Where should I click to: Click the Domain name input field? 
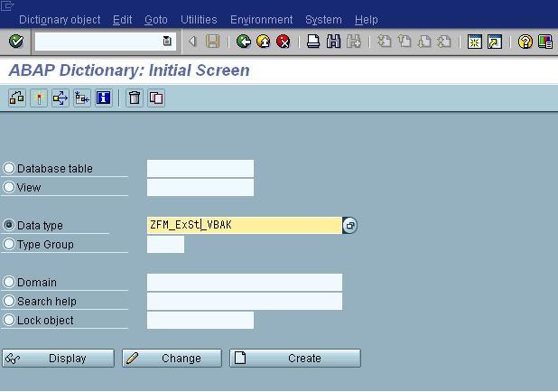[x=245, y=283]
